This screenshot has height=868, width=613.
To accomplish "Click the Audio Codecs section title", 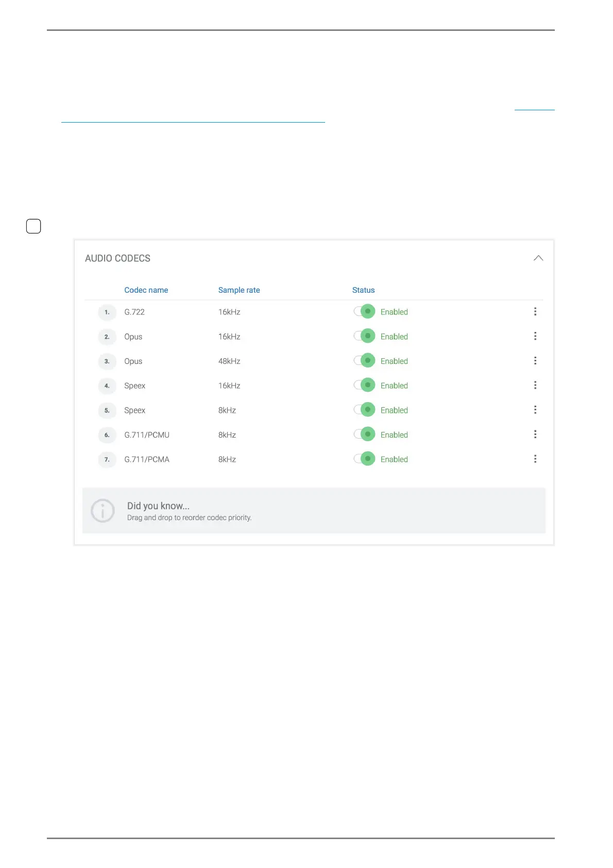I will (117, 258).
